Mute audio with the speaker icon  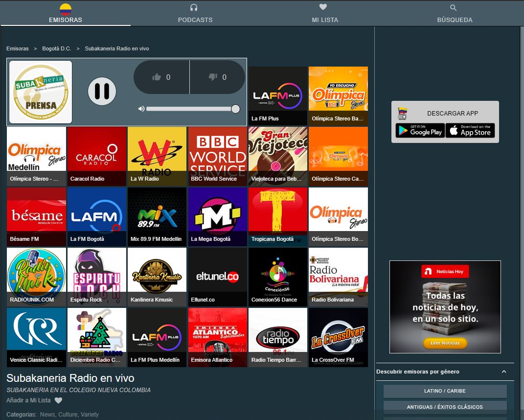[141, 109]
